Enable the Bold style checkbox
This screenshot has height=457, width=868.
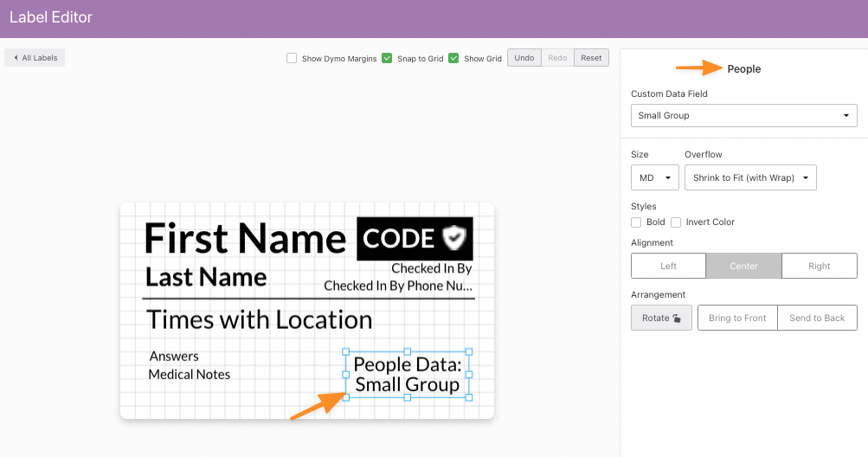click(x=636, y=222)
